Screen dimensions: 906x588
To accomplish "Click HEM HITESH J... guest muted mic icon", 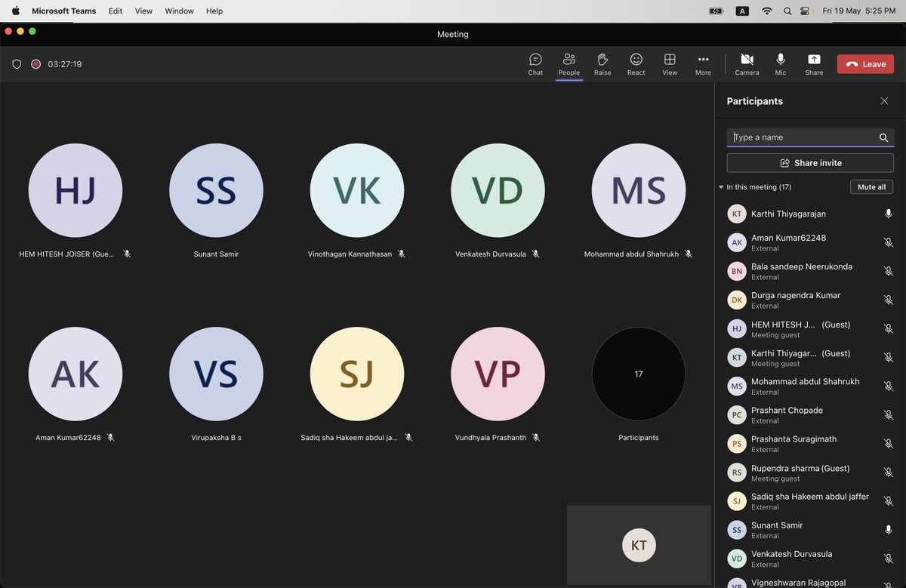I will tap(889, 329).
